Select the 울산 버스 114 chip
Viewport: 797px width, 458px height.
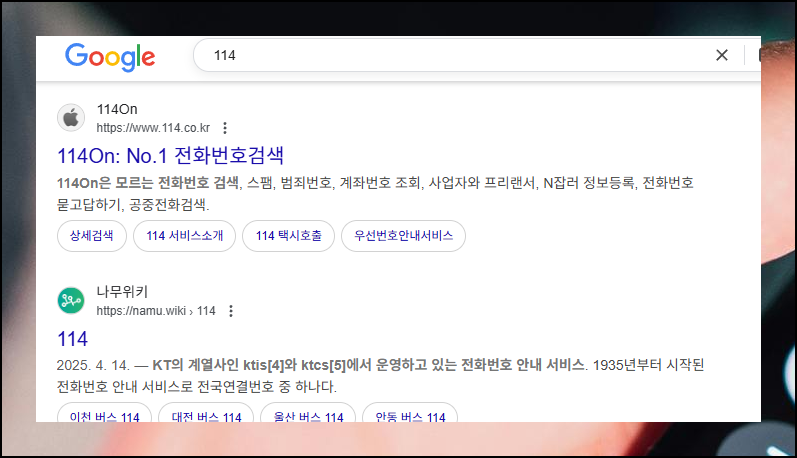point(308,413)
